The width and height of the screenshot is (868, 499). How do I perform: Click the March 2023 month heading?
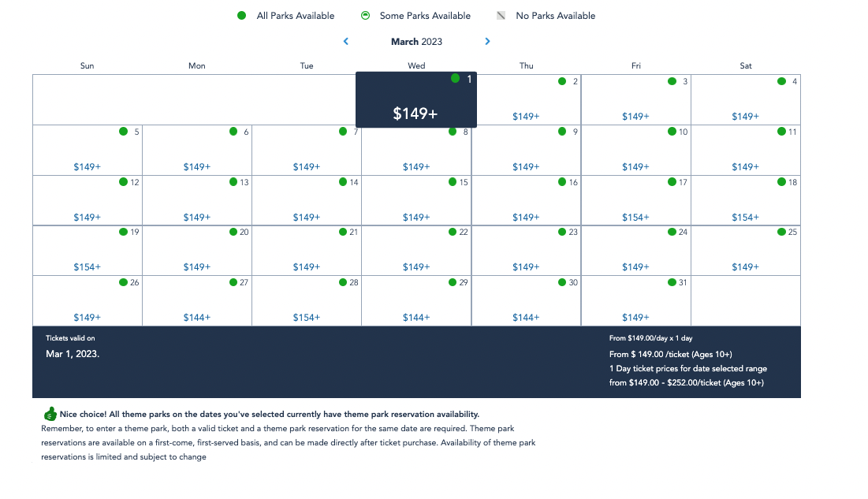click(416, 42)
